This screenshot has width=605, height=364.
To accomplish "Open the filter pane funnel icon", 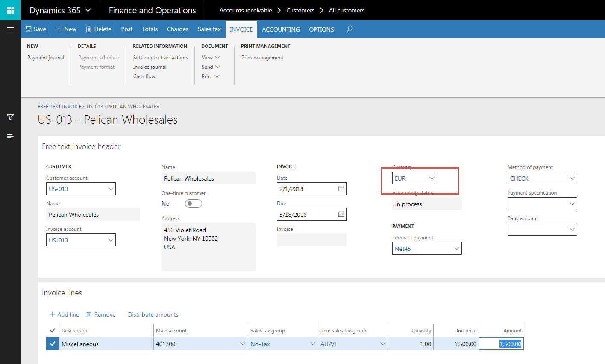I will 10,117.
